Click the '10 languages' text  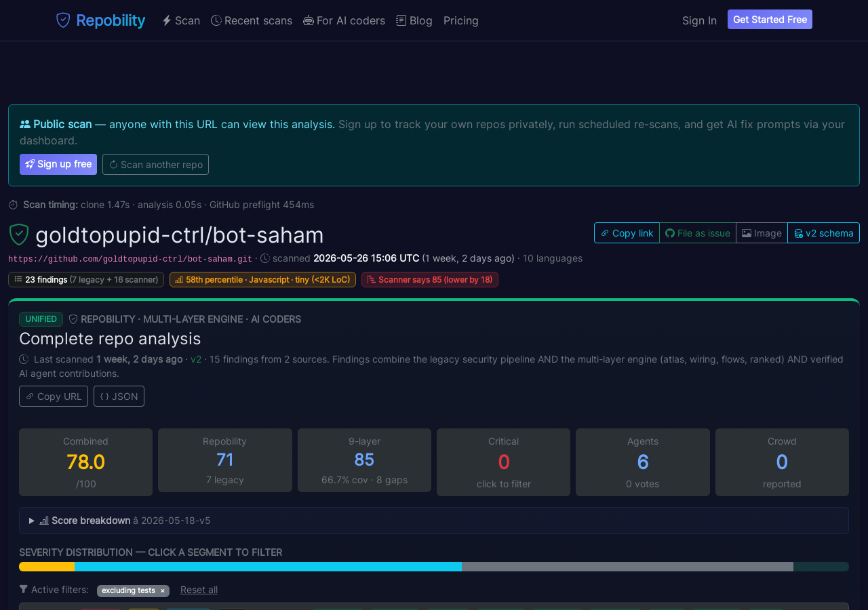click(553, 258)
